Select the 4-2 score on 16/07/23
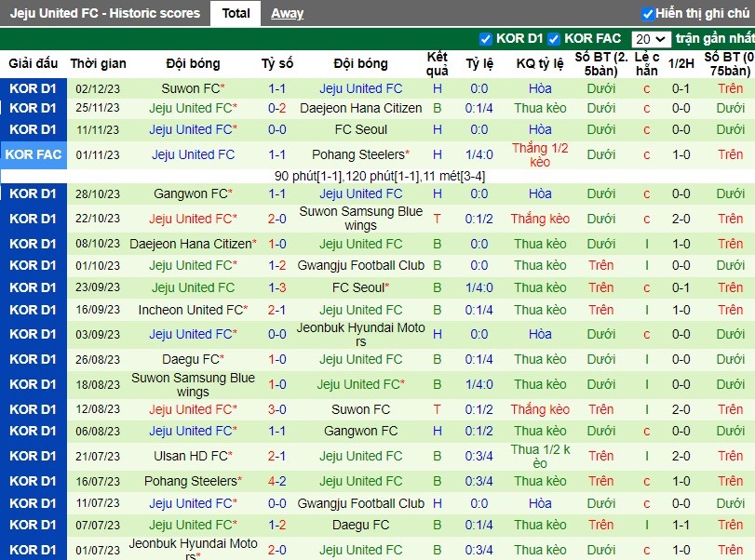Image resolution: width=755 pixels, height=560 pixels. 276,481
